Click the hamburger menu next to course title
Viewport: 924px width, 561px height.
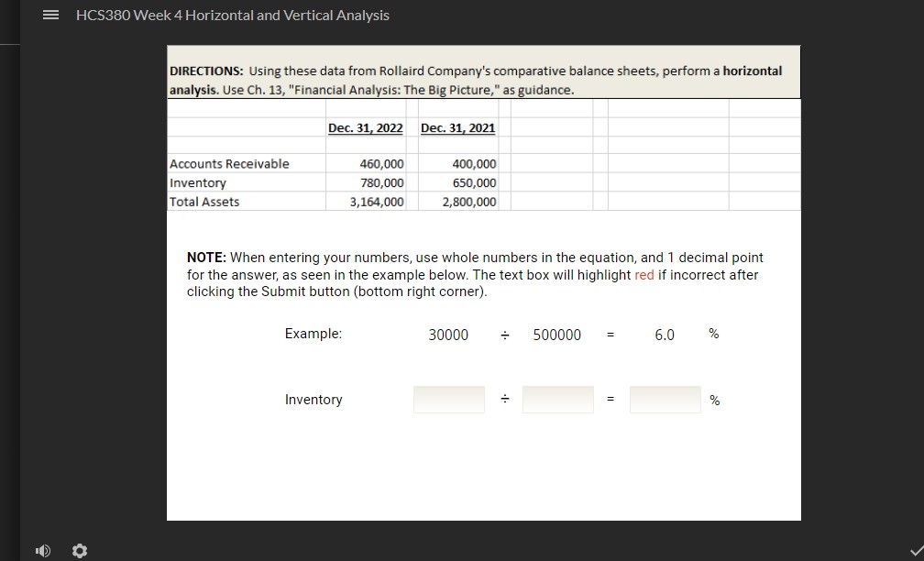coord(50,15)
